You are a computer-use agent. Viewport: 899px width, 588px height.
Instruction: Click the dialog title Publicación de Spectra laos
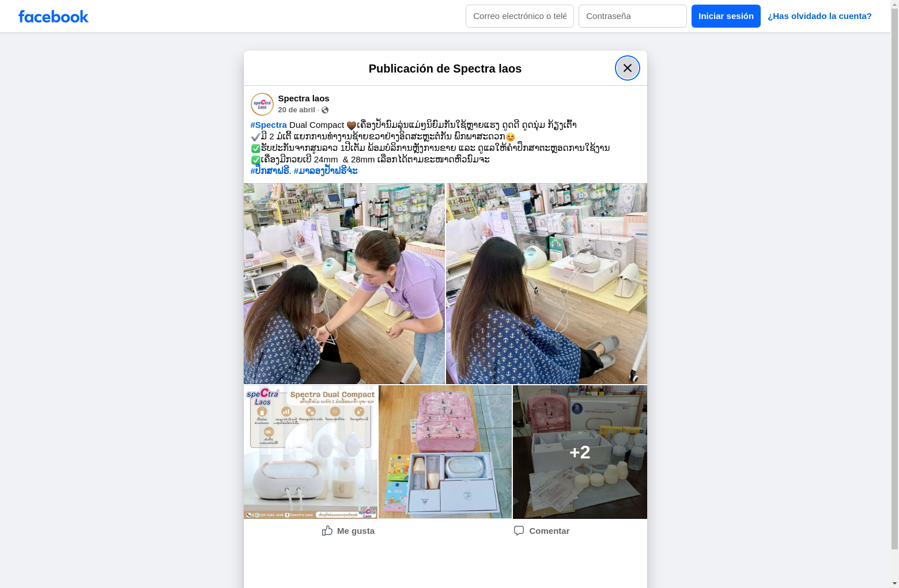pyautogui.click(x=445, y=69)
